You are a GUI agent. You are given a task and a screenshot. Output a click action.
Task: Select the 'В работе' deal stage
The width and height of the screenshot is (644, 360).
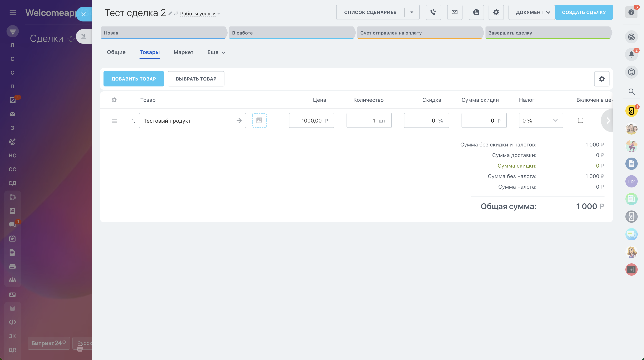tap(291, 33)
